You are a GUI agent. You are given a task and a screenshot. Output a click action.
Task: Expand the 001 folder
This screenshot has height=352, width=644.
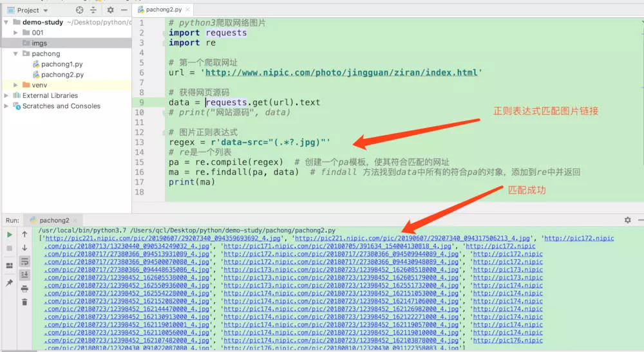click(x=15, y=32)
